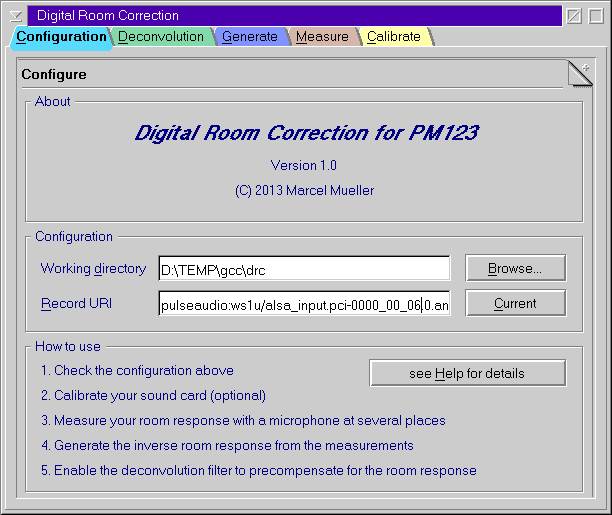Image resolution: width=612 pixels, height=515 pixels.
Task: Click inside the Record URI input field
Action: click(x=304, y=304)
